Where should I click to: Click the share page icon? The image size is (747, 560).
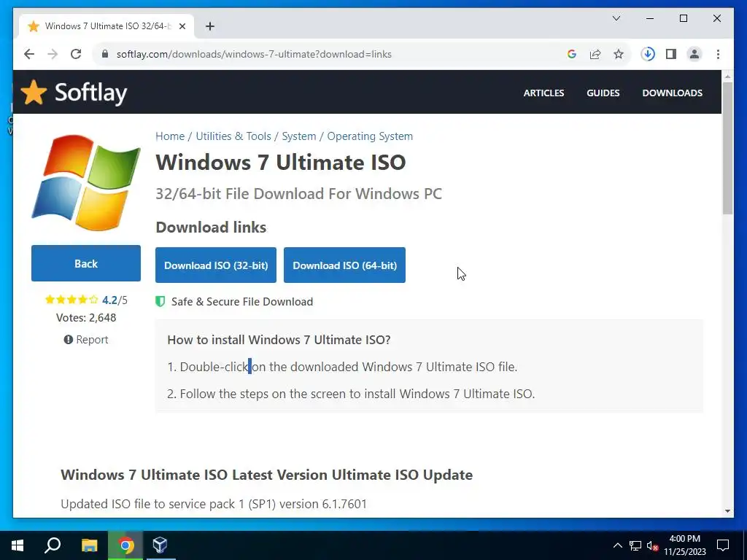coord(595,54)
